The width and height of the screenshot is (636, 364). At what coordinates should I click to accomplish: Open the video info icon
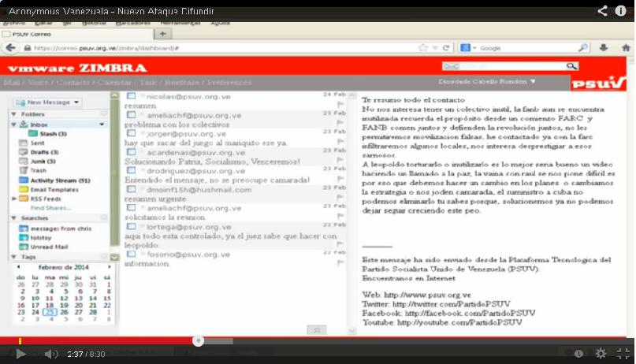point(620,11)
